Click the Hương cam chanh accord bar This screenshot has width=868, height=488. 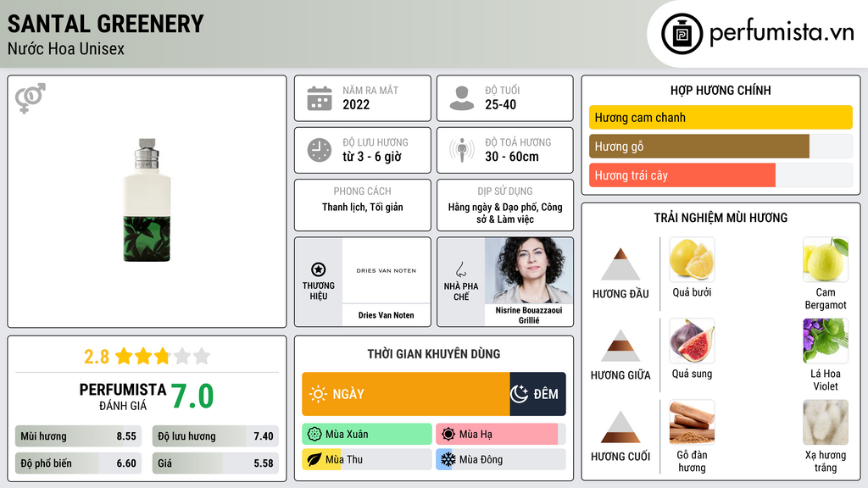tap(721, 117)
